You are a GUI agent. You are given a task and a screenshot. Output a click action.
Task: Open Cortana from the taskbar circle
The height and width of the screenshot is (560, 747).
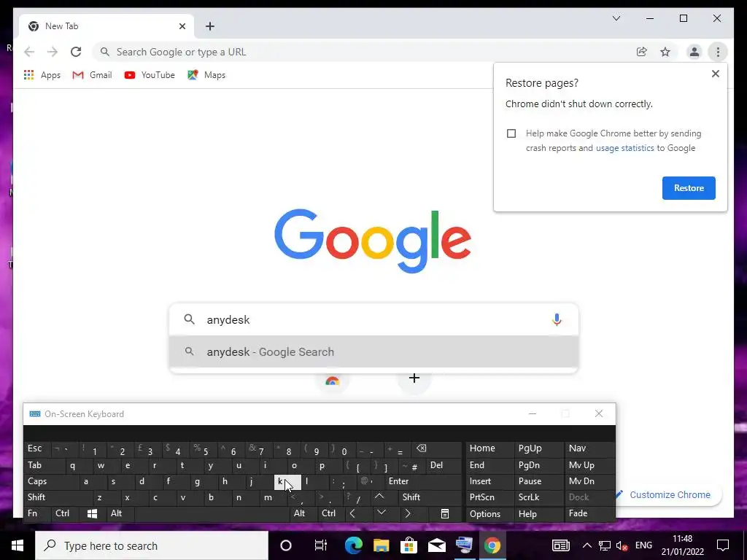(x=286, y=545)
